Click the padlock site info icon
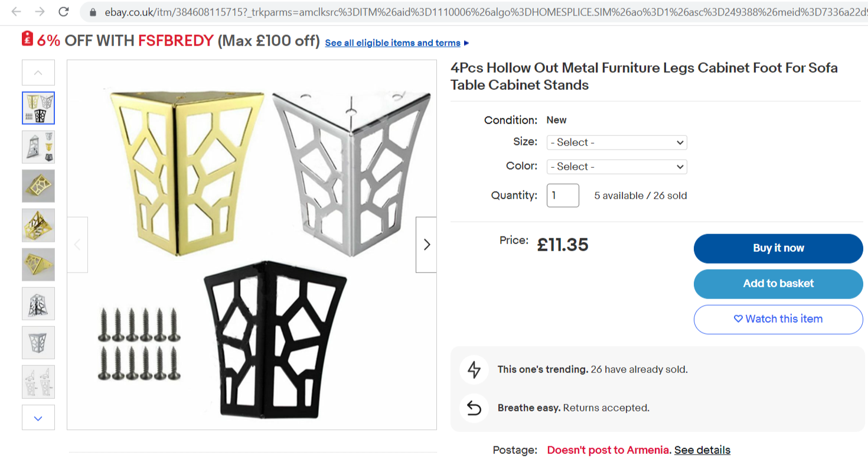 (92, 12)
